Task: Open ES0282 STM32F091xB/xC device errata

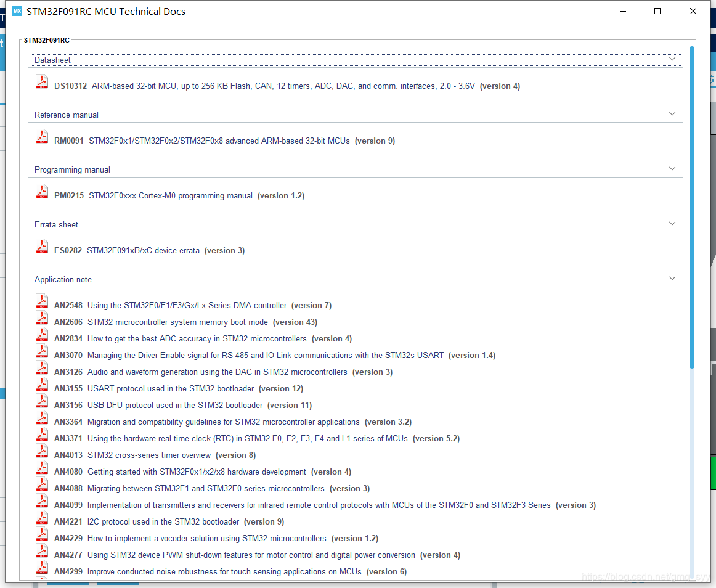Action: pos(149,250)
